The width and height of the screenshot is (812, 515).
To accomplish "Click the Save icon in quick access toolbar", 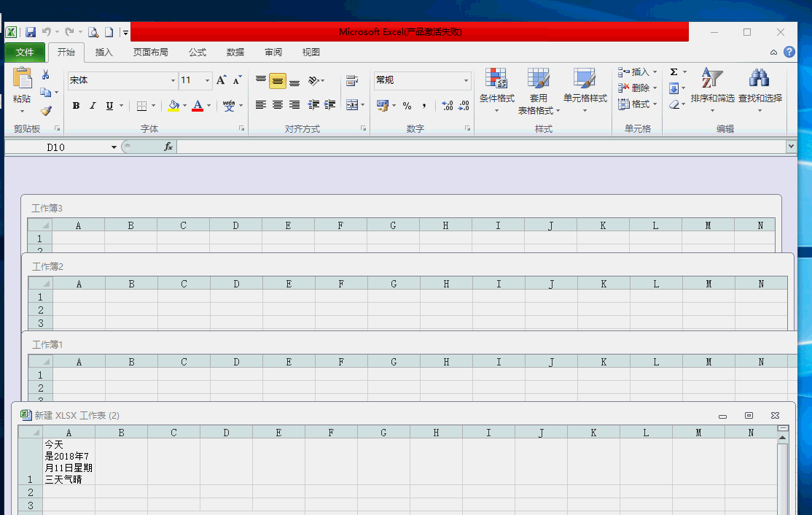I will point(31,32).
